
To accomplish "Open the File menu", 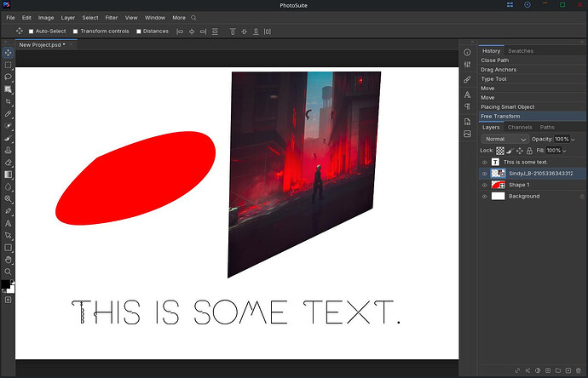I will point(10,18).
